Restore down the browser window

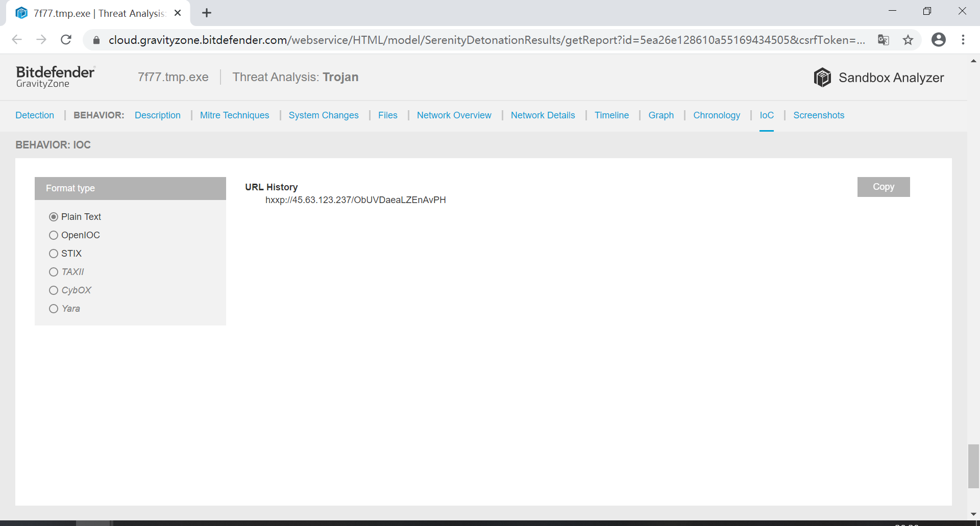point(927,11)
